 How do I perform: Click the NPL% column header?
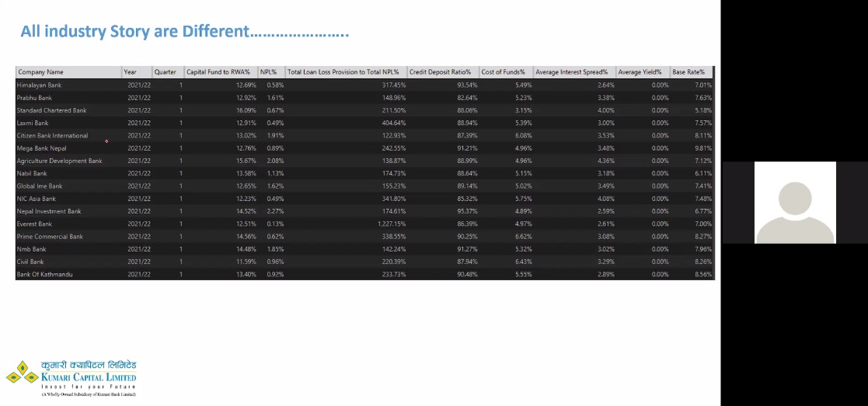[271, 72]
